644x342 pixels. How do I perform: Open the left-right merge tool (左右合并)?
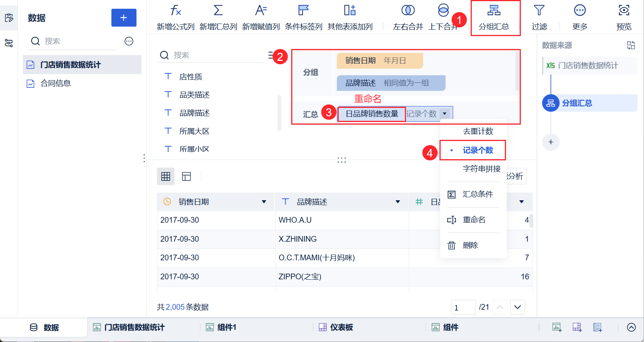click(408, 17)
